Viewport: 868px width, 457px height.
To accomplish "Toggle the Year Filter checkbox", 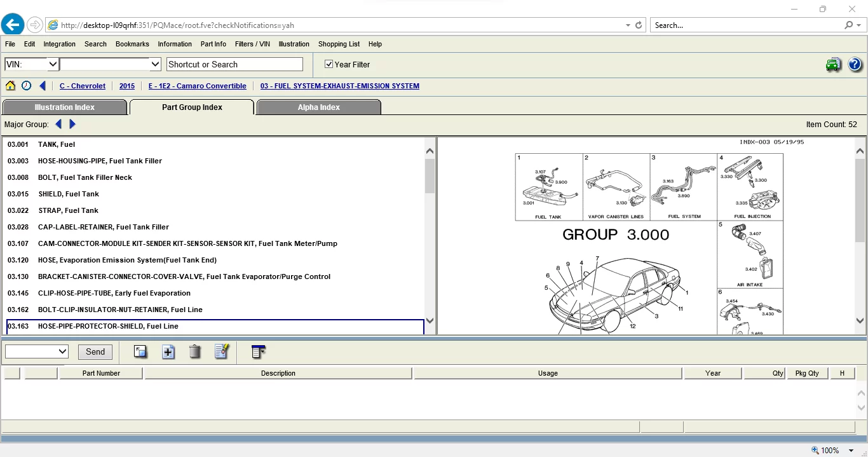I will [329, 64].
